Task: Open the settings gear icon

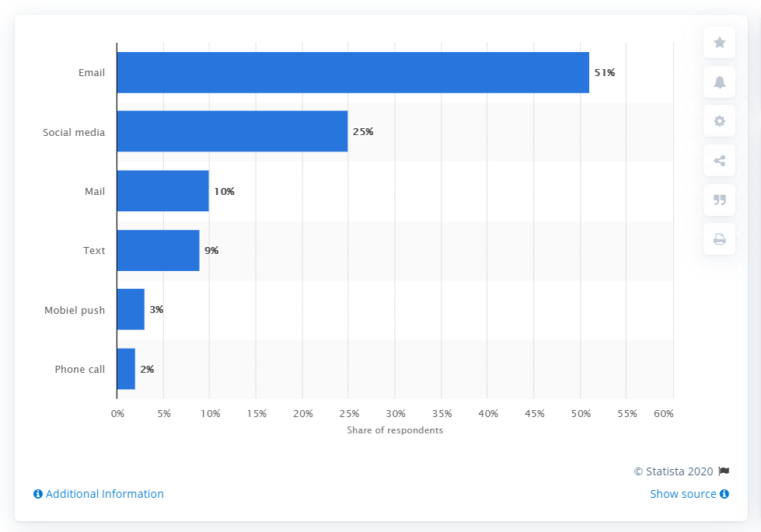Action: [x=718, y=121]
